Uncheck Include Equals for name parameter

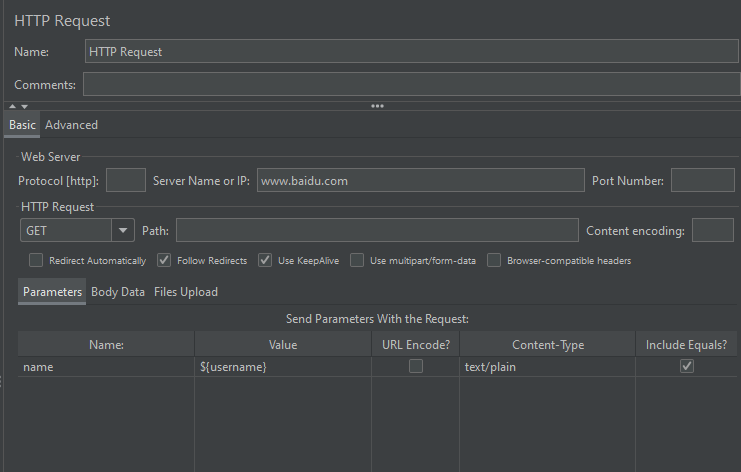click(686, 367)
